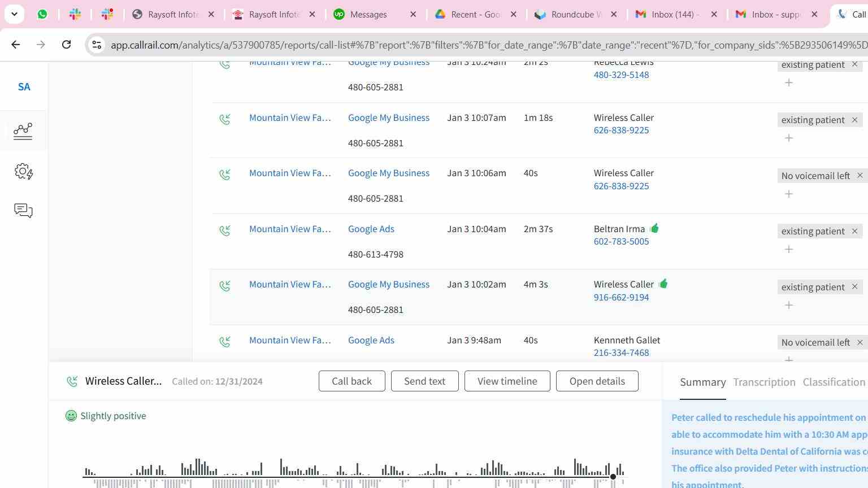Click the thumbs-up qualified icon next to Beltran Irma
This screenshot has height=488, width=868.
[x=654, y=228]
